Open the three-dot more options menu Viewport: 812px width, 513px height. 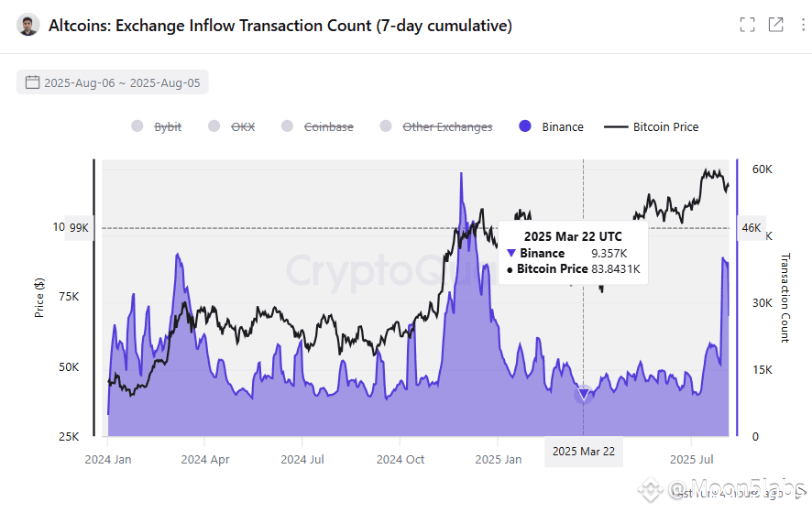tap(803, 25)
